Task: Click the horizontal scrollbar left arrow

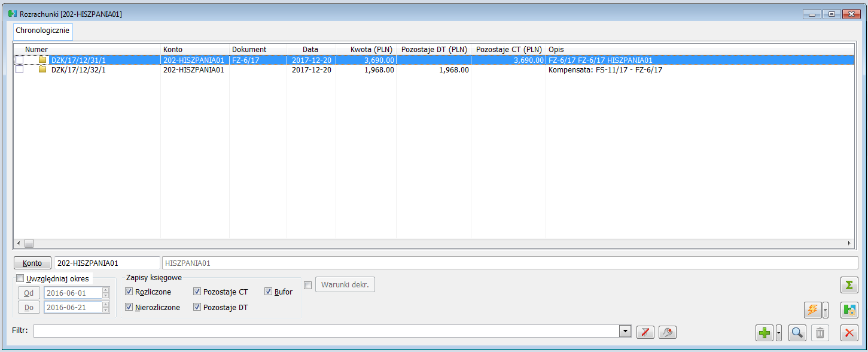Action: [18, 243]
